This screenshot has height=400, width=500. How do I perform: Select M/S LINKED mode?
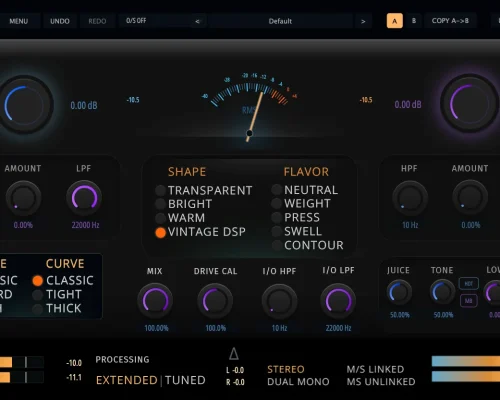pyautogui.click(x=375, y=369)
